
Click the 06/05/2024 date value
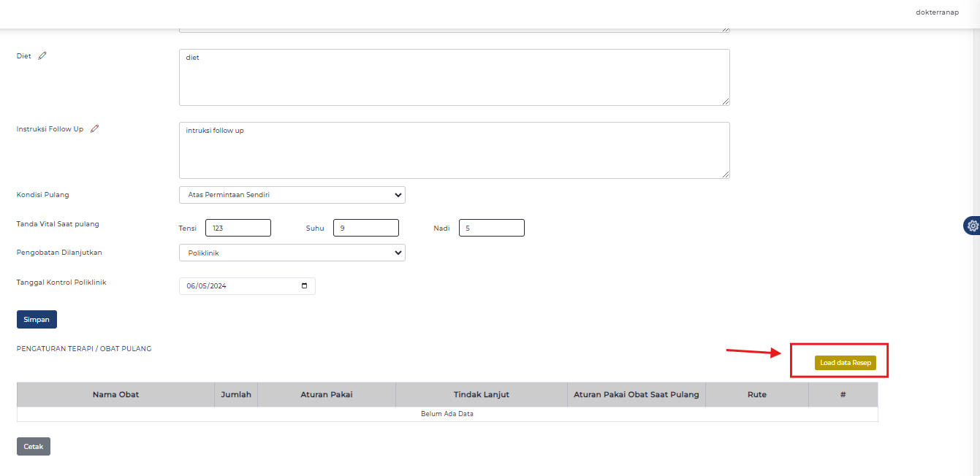coord(212,285)
